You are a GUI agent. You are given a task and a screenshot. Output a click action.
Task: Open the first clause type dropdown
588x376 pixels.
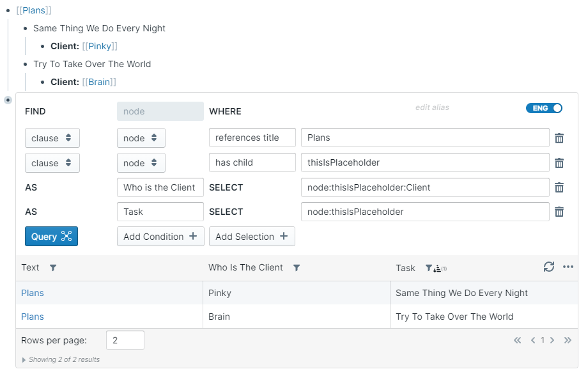click(52, 138)
